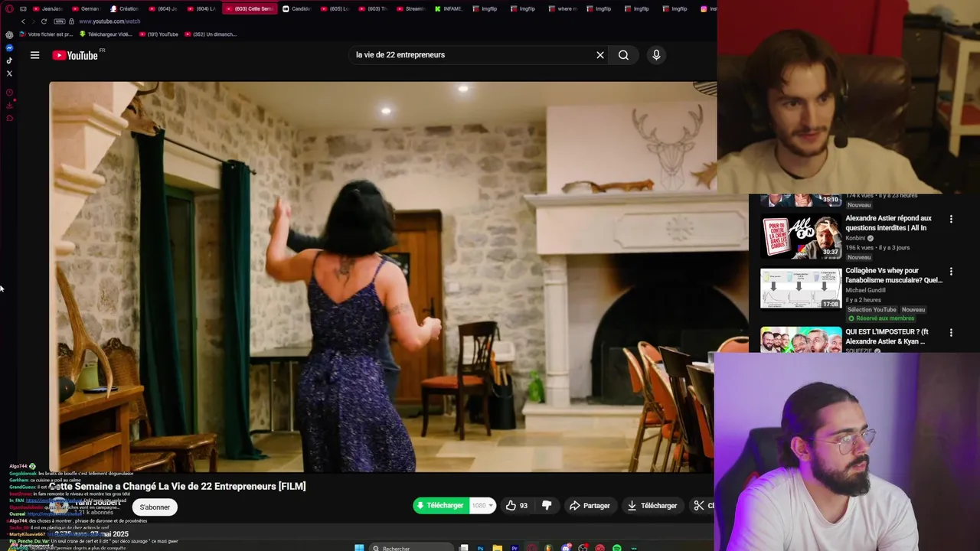Switch to the 'Streaming' browser tab
This screenshot has height=551, width=980.
click(x=411, y=8)
